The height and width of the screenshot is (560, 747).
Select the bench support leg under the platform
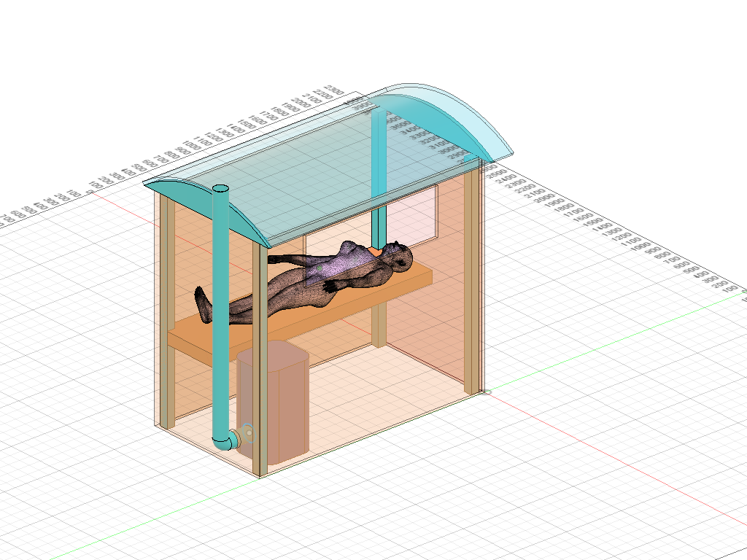[x=379, y=324]
